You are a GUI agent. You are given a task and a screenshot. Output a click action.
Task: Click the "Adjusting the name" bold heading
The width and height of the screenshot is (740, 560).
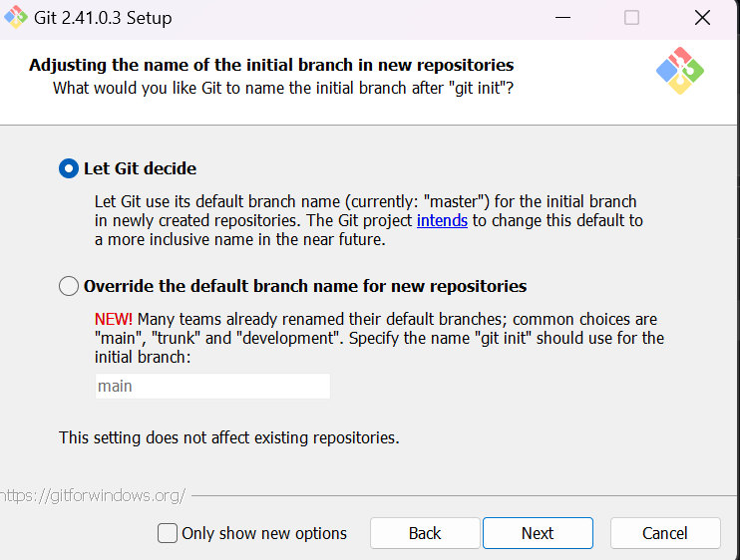[271, 66]
